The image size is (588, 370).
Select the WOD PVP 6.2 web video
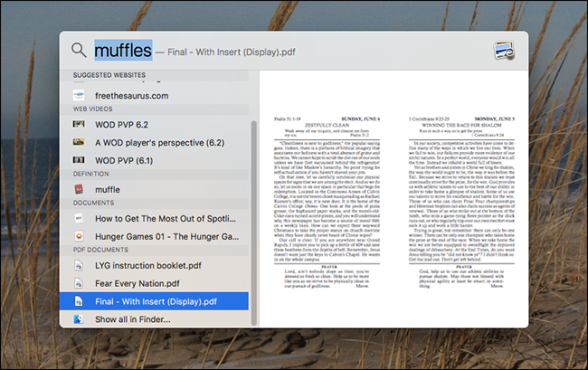pyautogui.click(x=154, y=125)
